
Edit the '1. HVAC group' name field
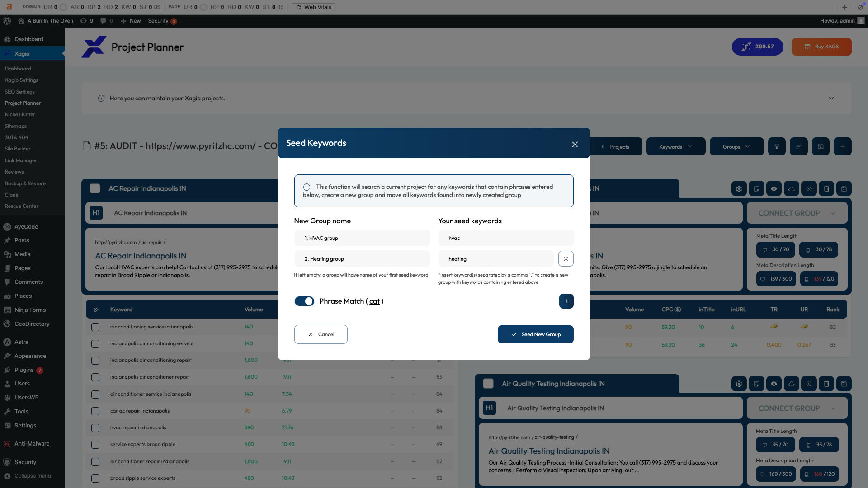[x=362, y=238]
